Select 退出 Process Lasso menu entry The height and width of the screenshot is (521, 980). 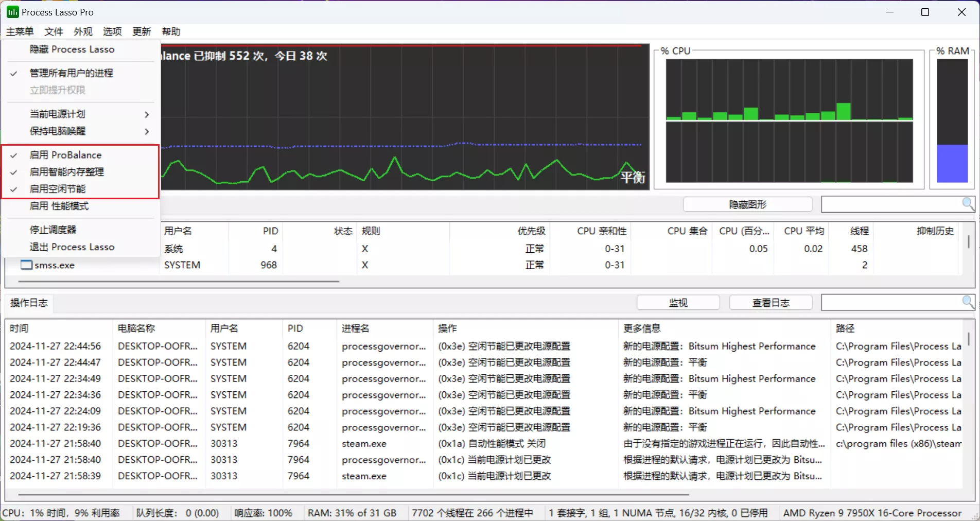72,247
